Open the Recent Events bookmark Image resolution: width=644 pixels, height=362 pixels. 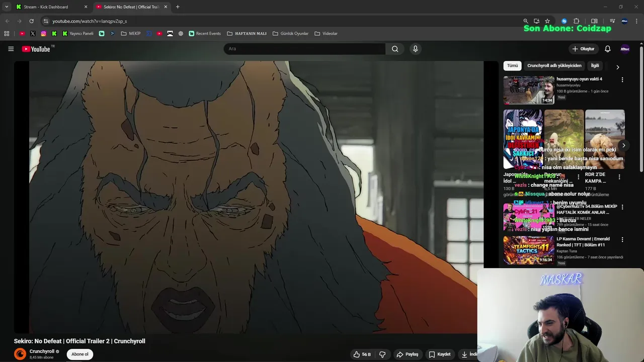205,34
